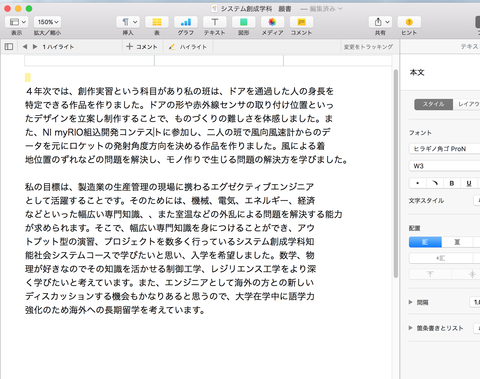Click the document title システム創成学科 願書
480x379 pixels.
pos(256,9)
